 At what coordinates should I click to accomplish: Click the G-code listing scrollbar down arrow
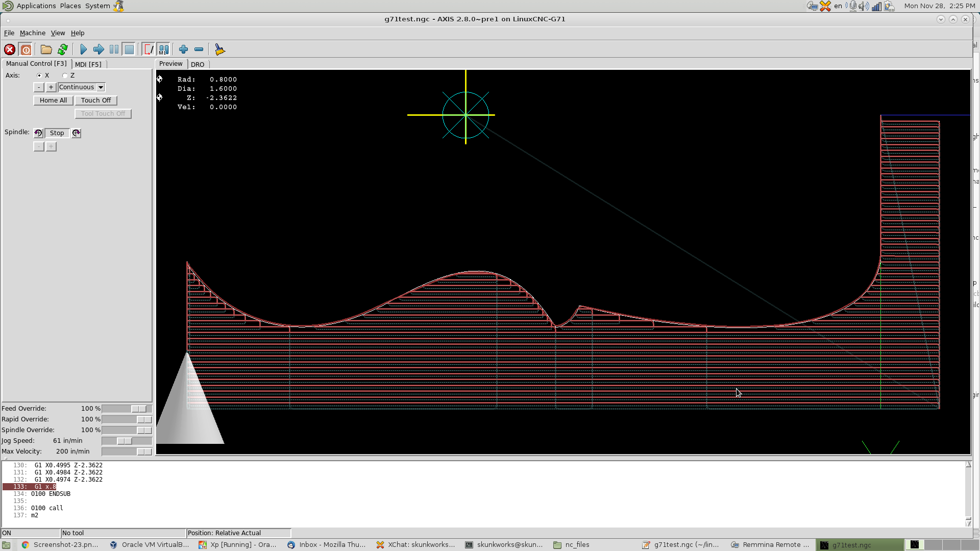(968, 522)
